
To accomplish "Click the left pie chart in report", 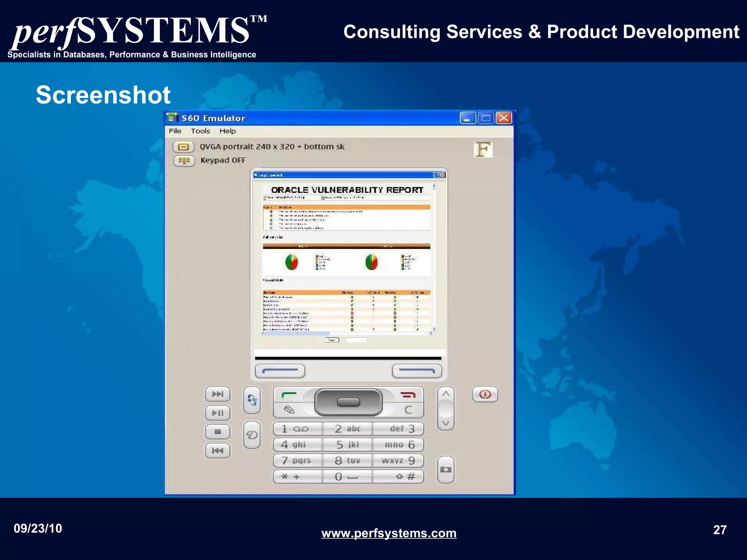I will click(x=291, y=262).
